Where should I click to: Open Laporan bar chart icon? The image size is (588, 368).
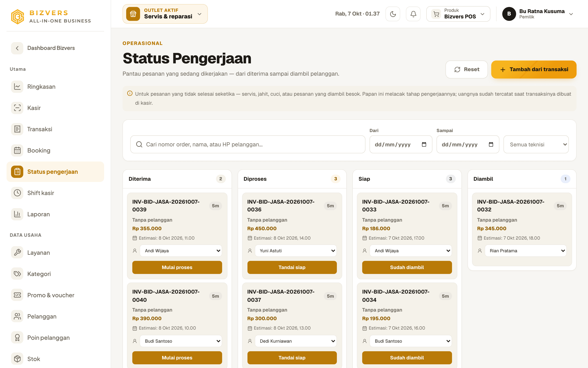17,214
